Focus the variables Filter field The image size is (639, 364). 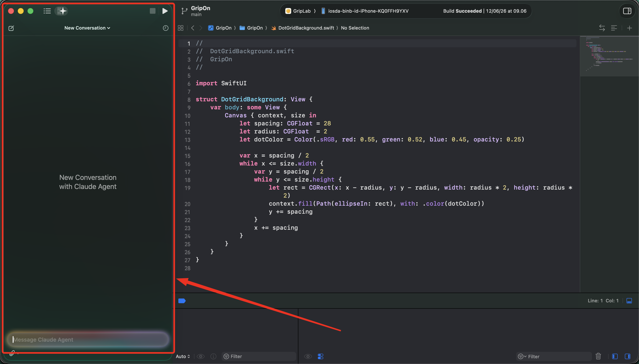[x=258, y=356]
